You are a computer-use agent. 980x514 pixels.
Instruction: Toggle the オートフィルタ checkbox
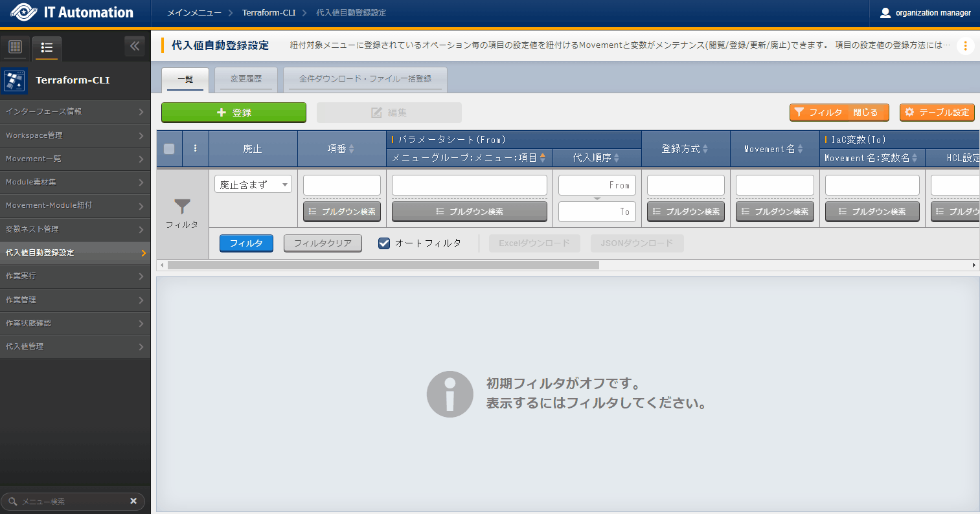tap(384, 243)
